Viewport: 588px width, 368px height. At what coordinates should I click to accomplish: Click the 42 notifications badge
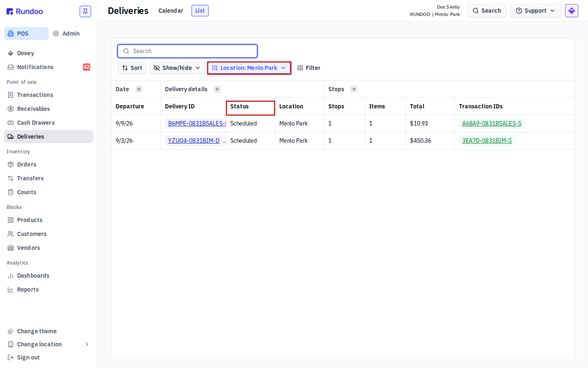pos(87,67)
